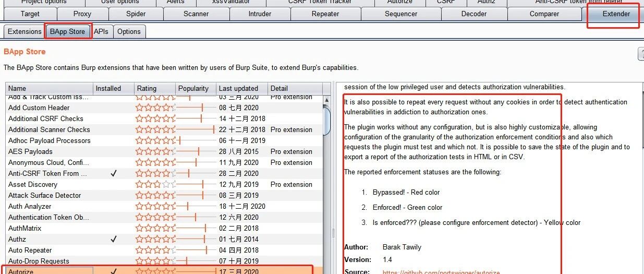
Task: Sort by the Last updated column header
Action: pyautogui.click(x=242, y=88)
